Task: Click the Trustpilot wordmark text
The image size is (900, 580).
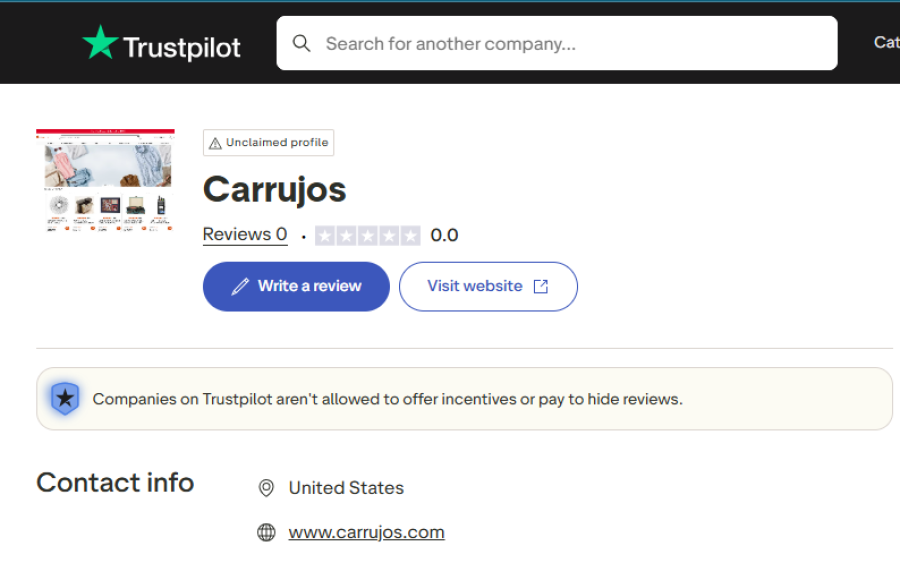Action: (x=182, y=47)
